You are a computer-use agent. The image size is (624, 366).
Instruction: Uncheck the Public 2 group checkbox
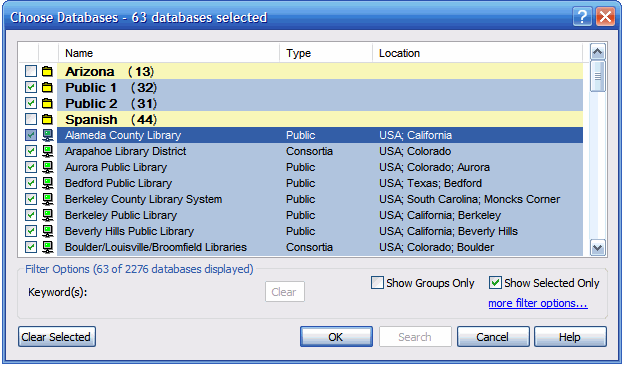point(31,103)
